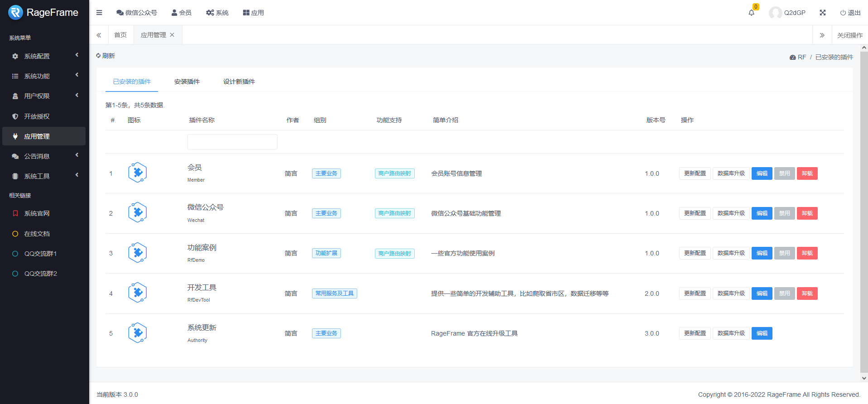Click the 会员 plugin puzzle icon
This screenshot has height=404, width=868.
tap(137, 173)
